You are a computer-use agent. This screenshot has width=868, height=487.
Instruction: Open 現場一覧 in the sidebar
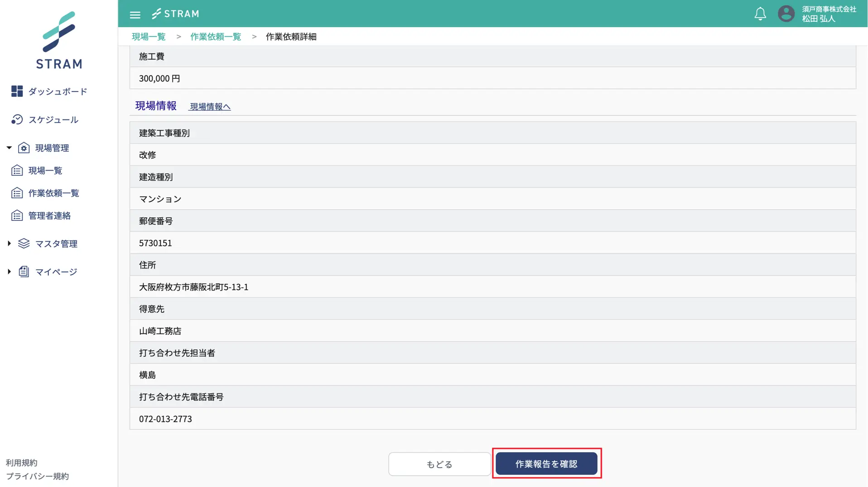[45, 171]
